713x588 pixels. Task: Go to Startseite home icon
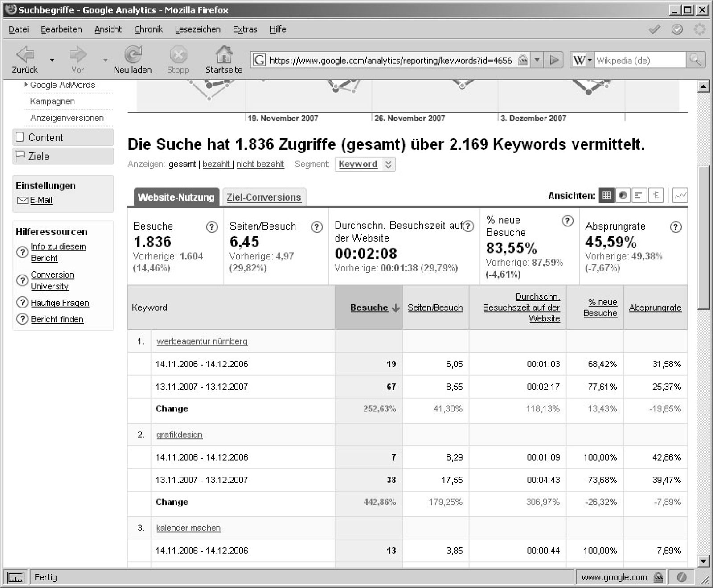[x=224, y=55]
